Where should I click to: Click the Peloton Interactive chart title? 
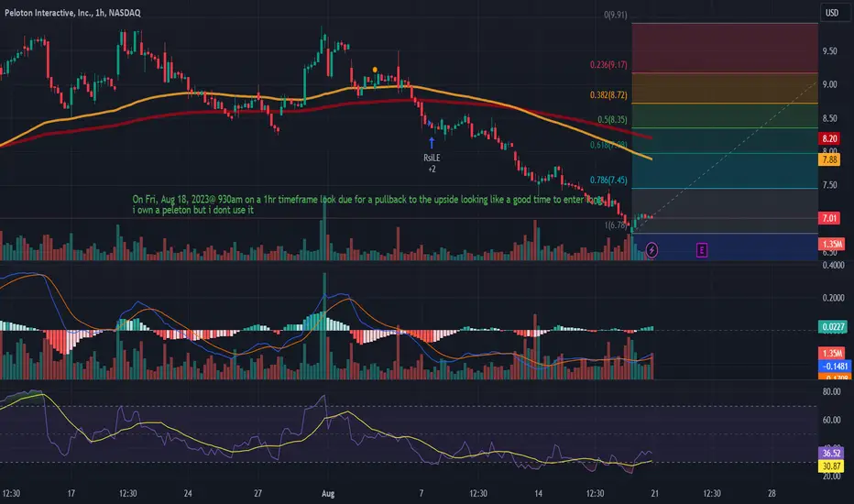tap(72, 13)
